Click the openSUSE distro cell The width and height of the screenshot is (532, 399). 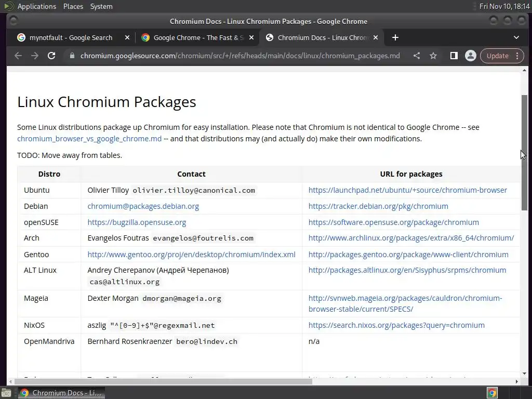49,222
